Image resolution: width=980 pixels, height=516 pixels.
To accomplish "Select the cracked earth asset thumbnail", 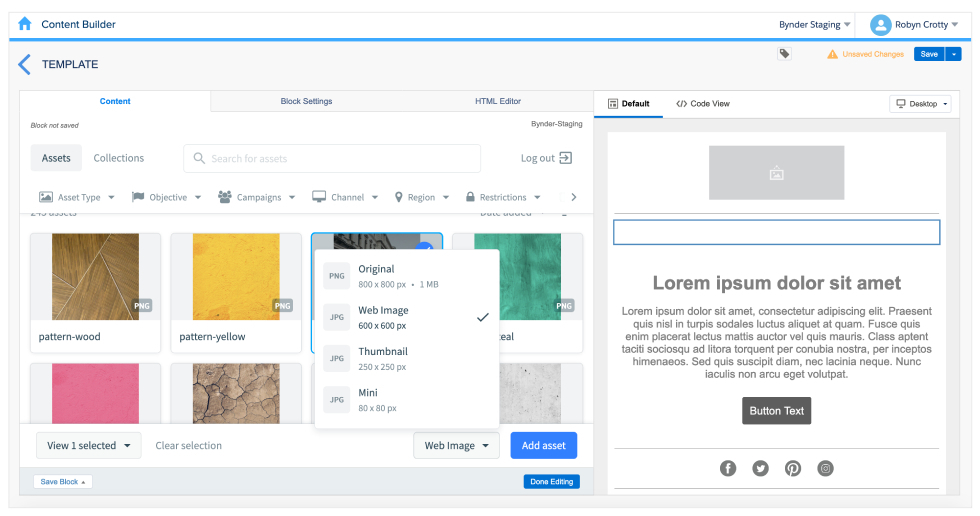I will click(236, 394).
